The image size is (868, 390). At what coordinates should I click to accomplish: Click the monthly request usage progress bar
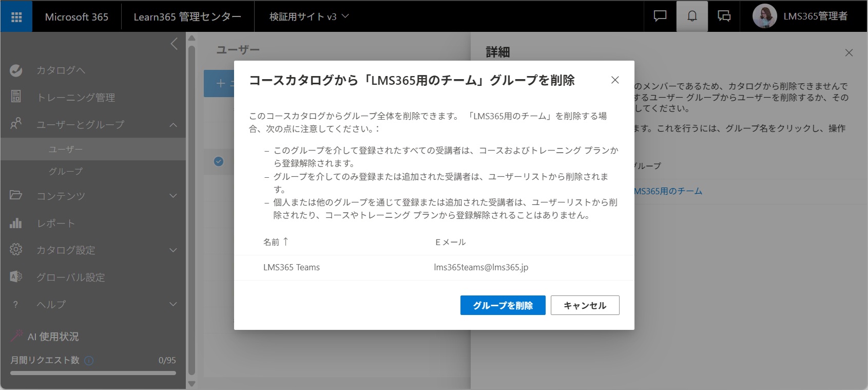pos(93,373)
